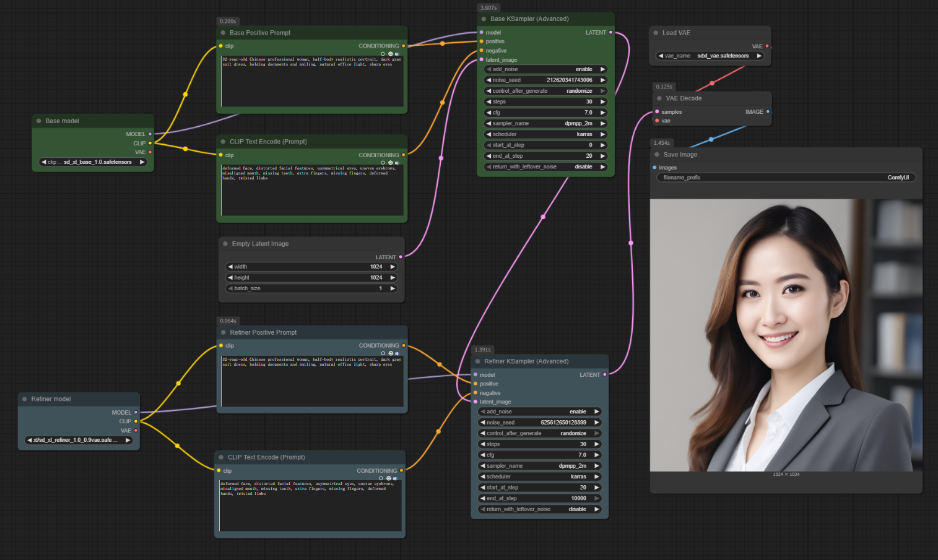Click the Save Image node collapse dot

(x=657, y=155)
